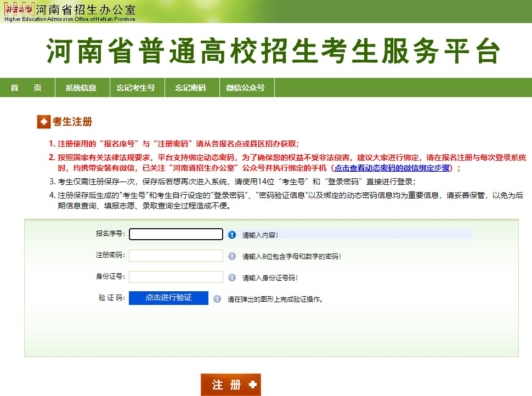Click the HEAO logo in the header
532x396 pixels.
click(18, 9)
